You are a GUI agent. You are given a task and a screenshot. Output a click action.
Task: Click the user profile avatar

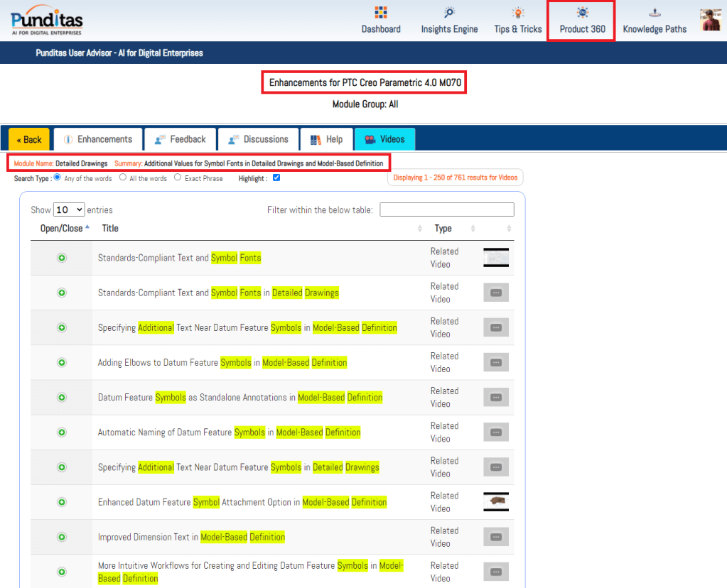711,20
